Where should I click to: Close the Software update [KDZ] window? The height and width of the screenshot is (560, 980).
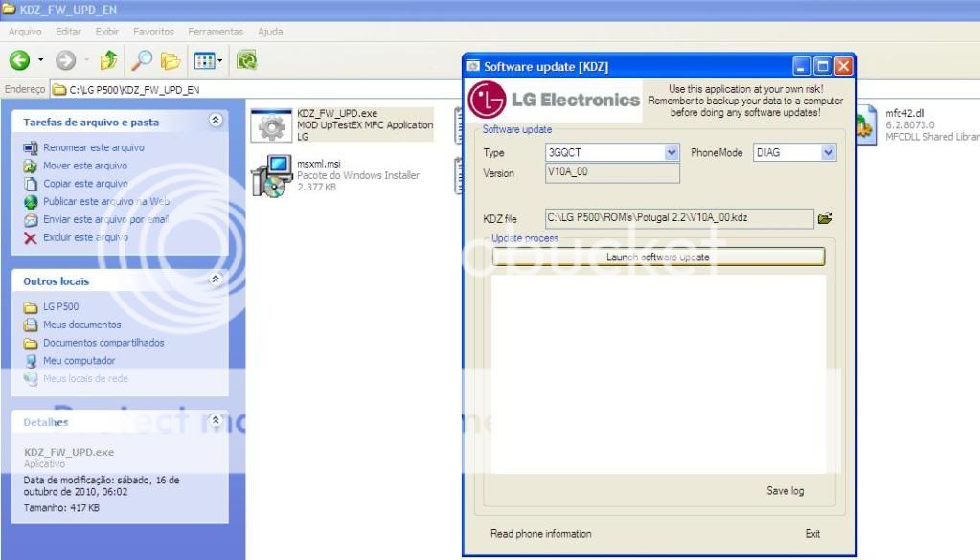[843, 66]
